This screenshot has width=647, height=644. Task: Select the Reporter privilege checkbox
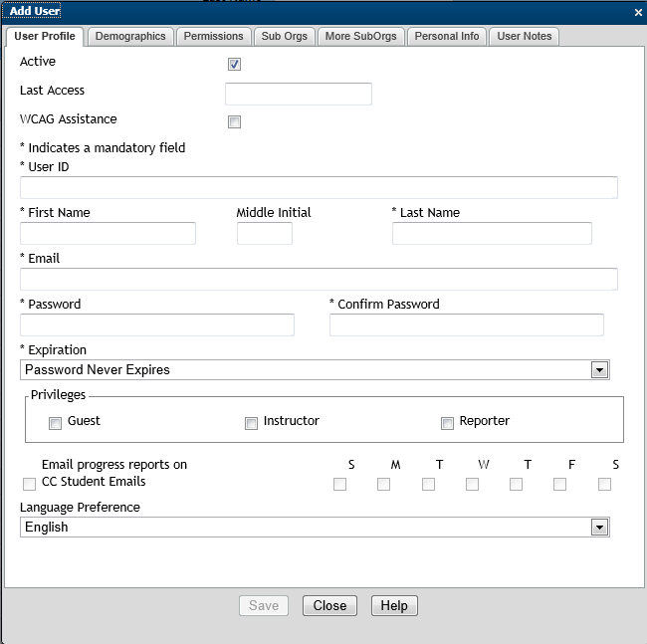[x=447, y=423]
